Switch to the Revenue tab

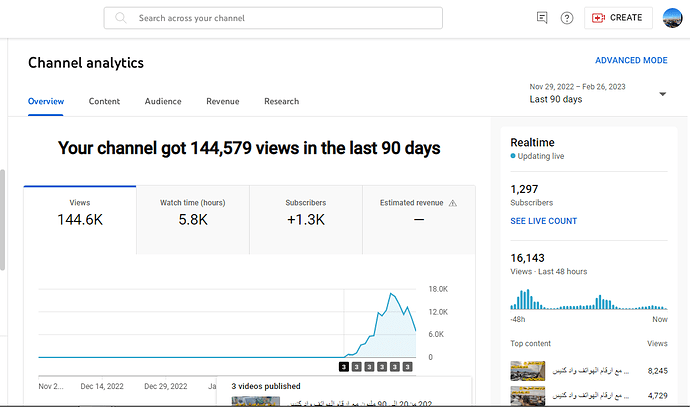(223, 101)
